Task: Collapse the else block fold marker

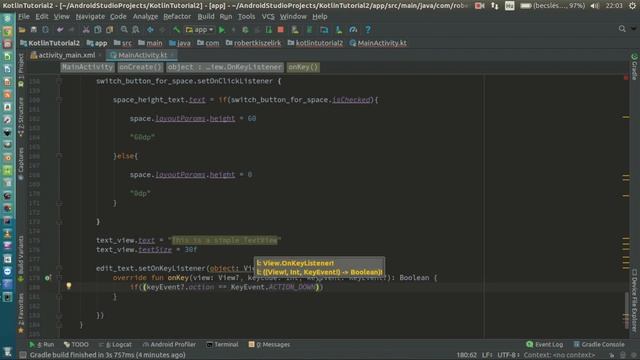Action: (59, 156)
